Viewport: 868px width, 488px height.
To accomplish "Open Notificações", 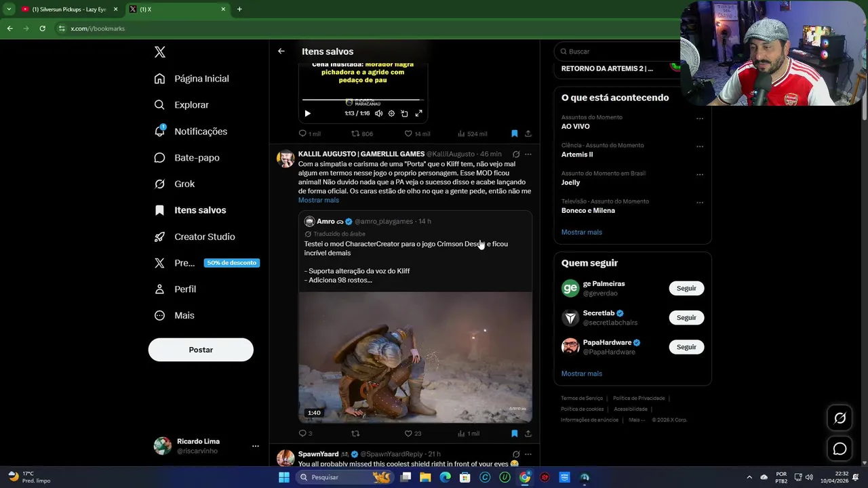I will click(191, 131).
